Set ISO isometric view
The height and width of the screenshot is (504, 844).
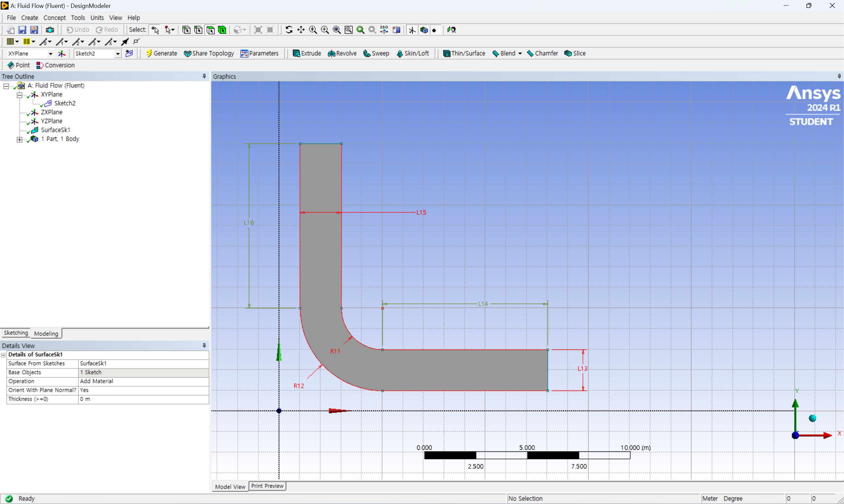384,30
